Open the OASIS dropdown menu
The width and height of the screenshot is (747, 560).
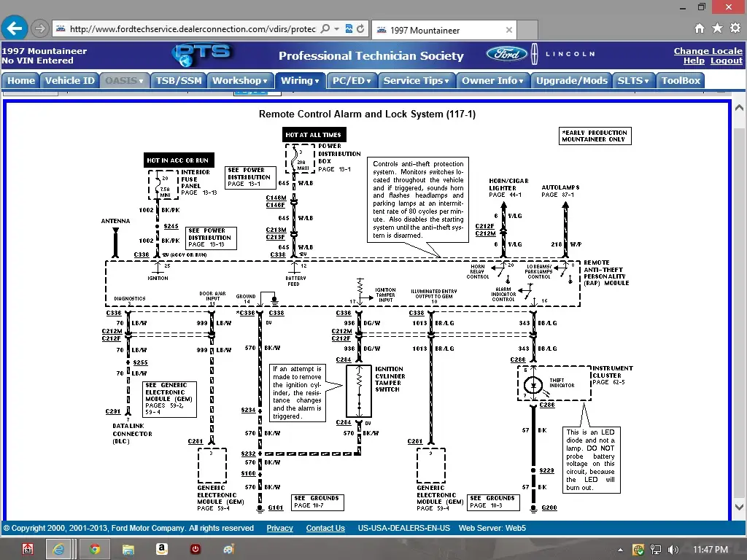coord(124,80)
